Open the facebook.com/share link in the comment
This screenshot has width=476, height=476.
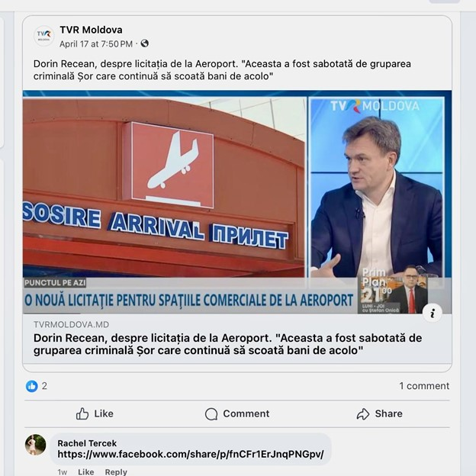pos(191,454)
